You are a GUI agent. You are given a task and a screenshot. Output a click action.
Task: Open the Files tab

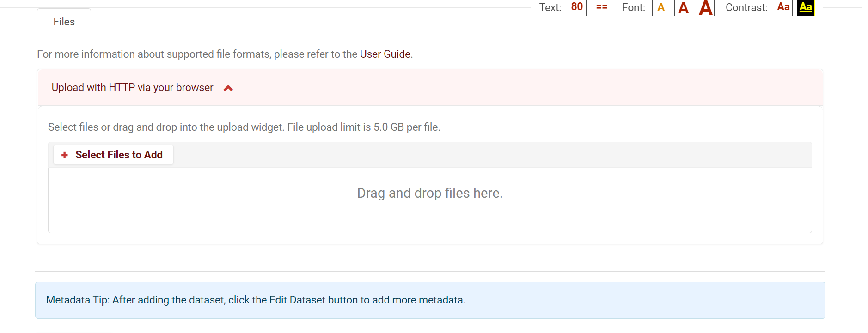[x=64, y=22]
